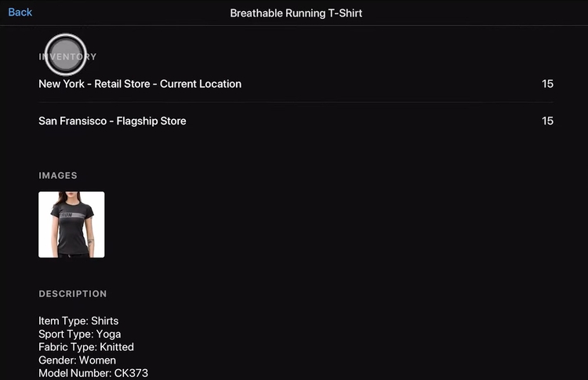Screen dimensions: 588x380
Task: Click the Item Type: Shirts line
Action: pos(78,321)
